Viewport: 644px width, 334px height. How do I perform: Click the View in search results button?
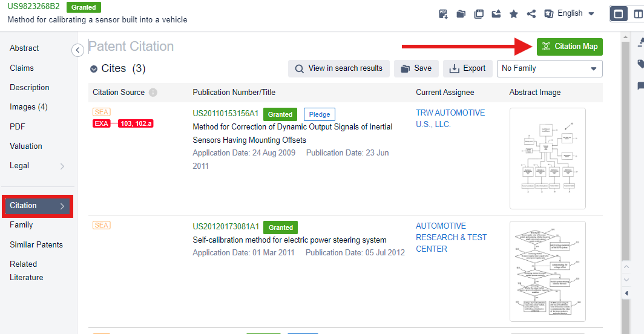[338, 68]
